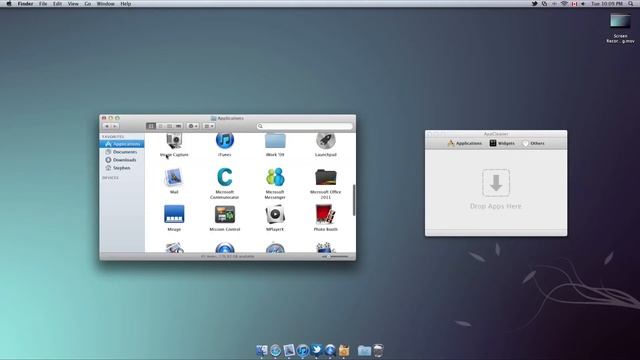Open iTunes app in Finder window

[x=224, y=141]
